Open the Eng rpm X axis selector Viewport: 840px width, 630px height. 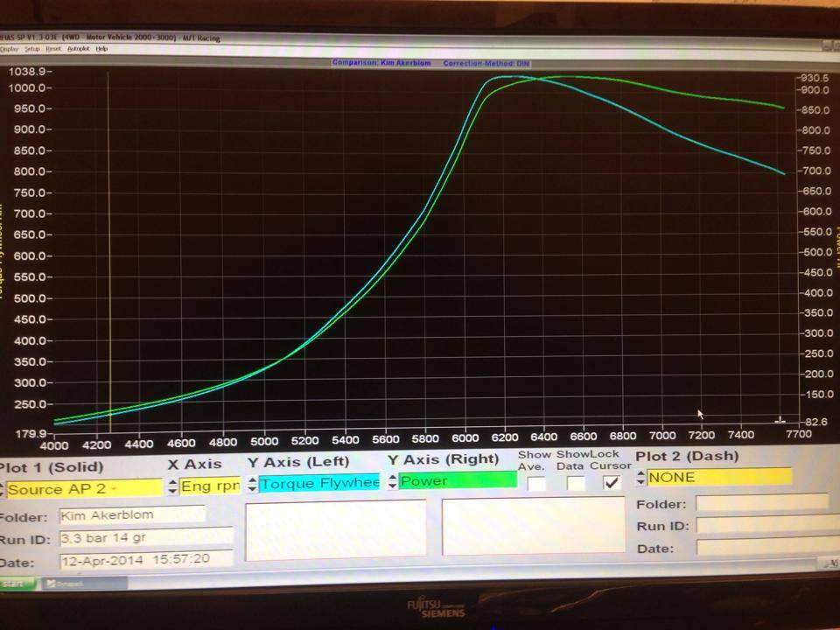[x=210, y=485]
